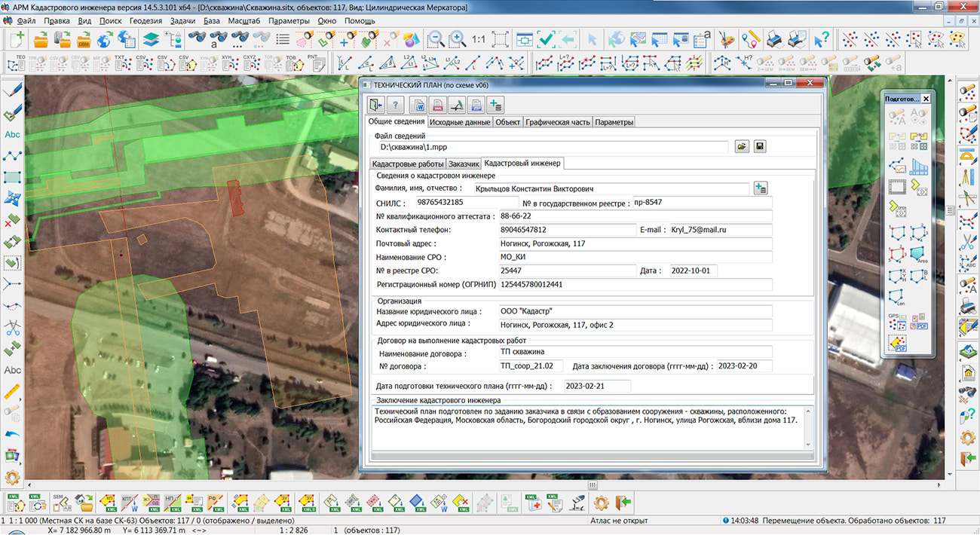Viewport: 980px width, 535px height.
Task: Click the create new map icon
Action: (17, 39)
